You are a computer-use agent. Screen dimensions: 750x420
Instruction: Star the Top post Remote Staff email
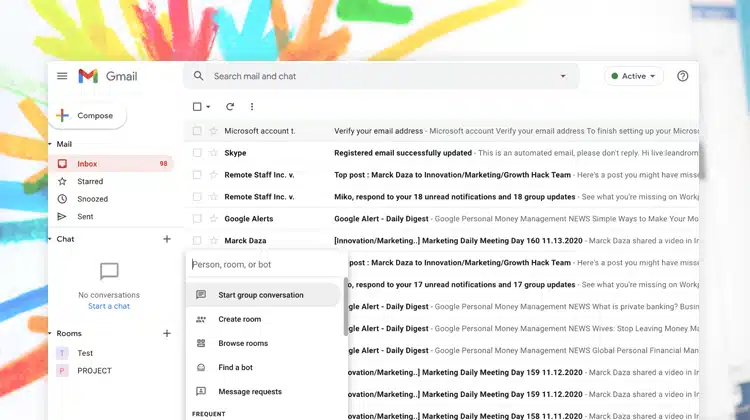tap(213, 175)
